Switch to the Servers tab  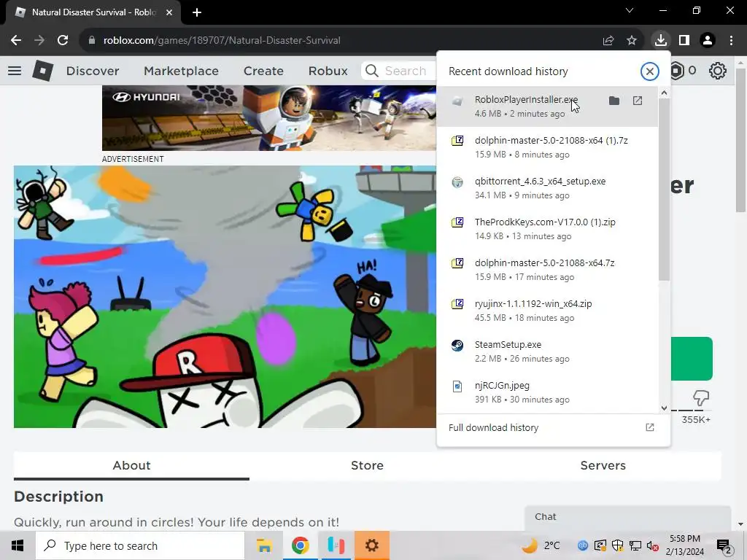click(x=603, y=465)
